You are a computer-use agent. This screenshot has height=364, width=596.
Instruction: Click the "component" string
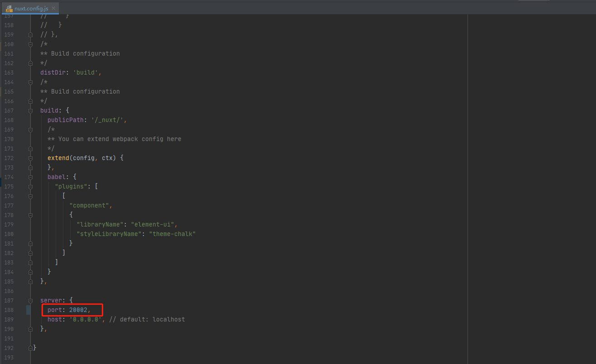[89, 205]
